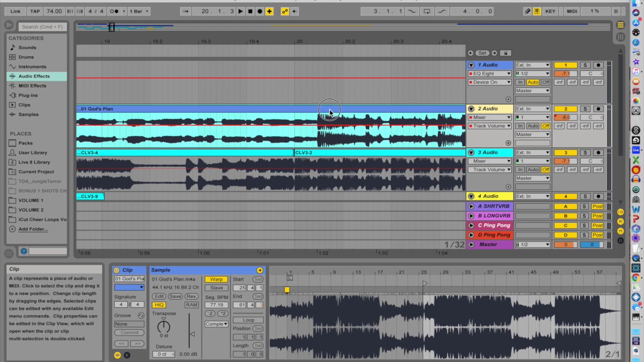Viewport: 644px width, 362px height.
Task: Open the Complex warp mode dropdown
Action: [216, 324]
